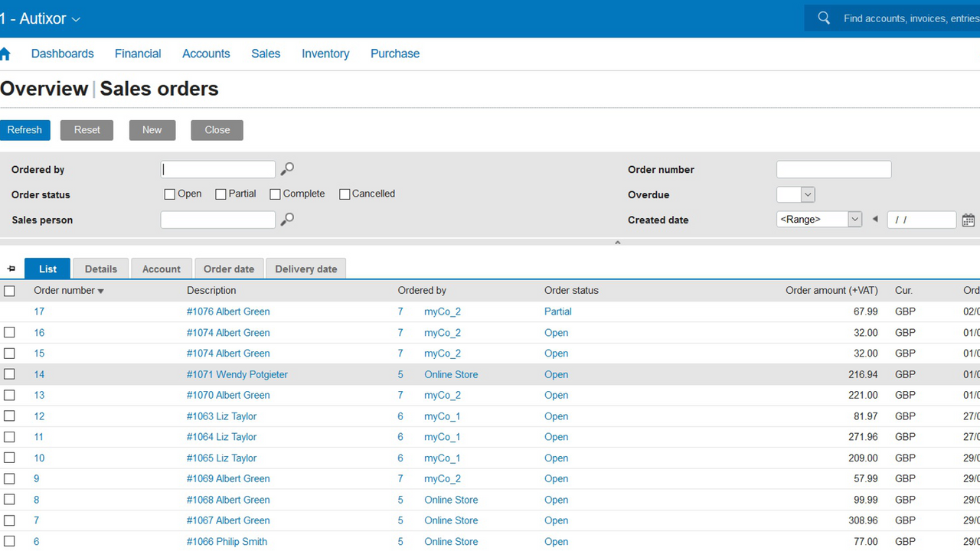980x551 pixels.
Task: Open the Partial status link of order 17
Action: (x=558, y=311)
